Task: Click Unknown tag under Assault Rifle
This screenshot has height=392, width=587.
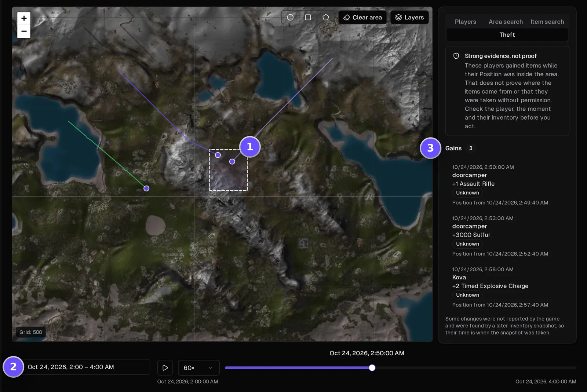Action: click(467, 193)
